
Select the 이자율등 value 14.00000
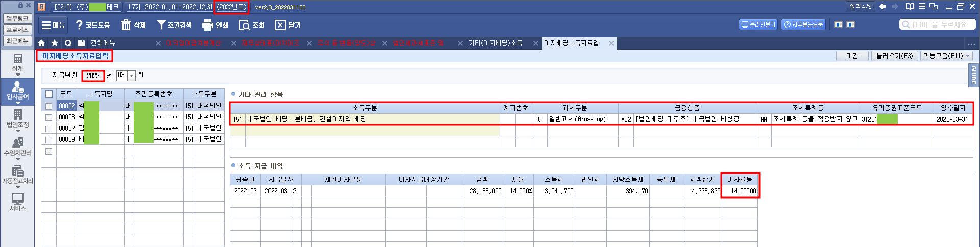pos(740,191)
